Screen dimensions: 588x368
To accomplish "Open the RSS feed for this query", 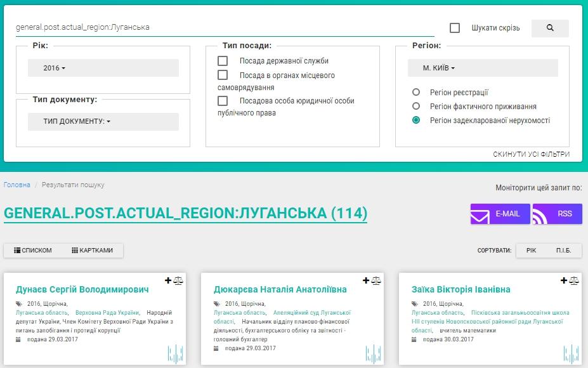I will [558, 214].
